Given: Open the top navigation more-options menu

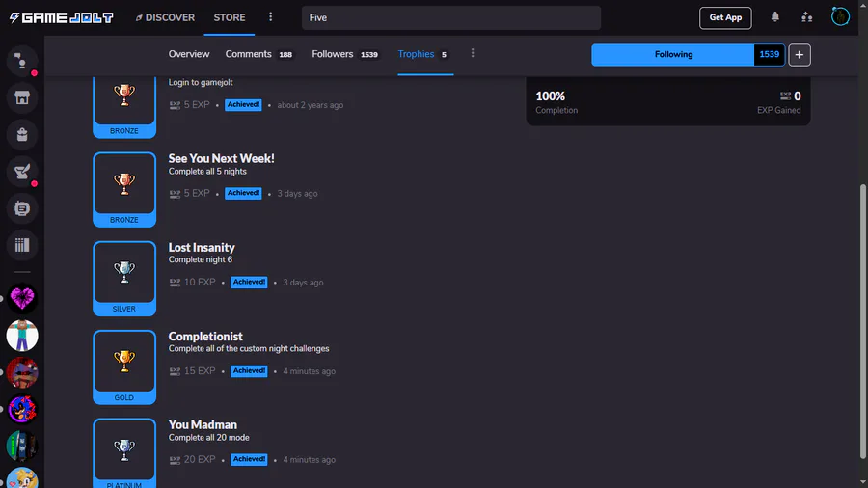Looking at the screenshot, I should pyautogui.click(x=270, y=17).
